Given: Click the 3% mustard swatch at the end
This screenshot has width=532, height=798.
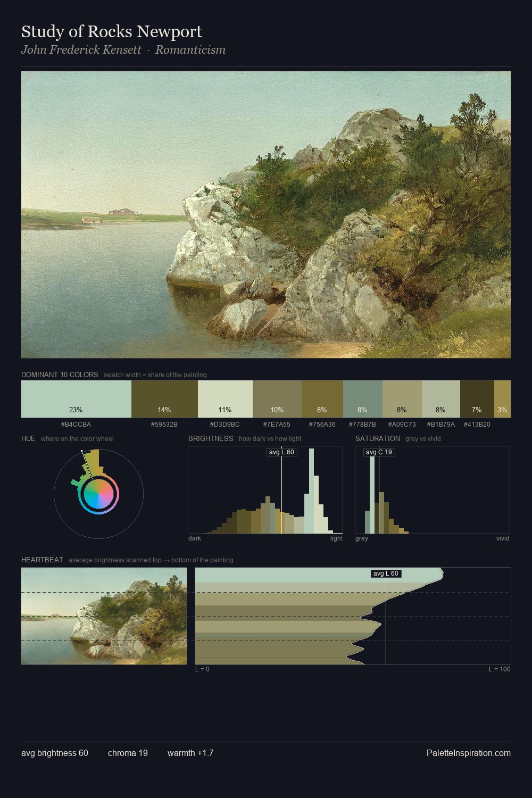Looking at the screenshot, I should click(x=502, y=399).
